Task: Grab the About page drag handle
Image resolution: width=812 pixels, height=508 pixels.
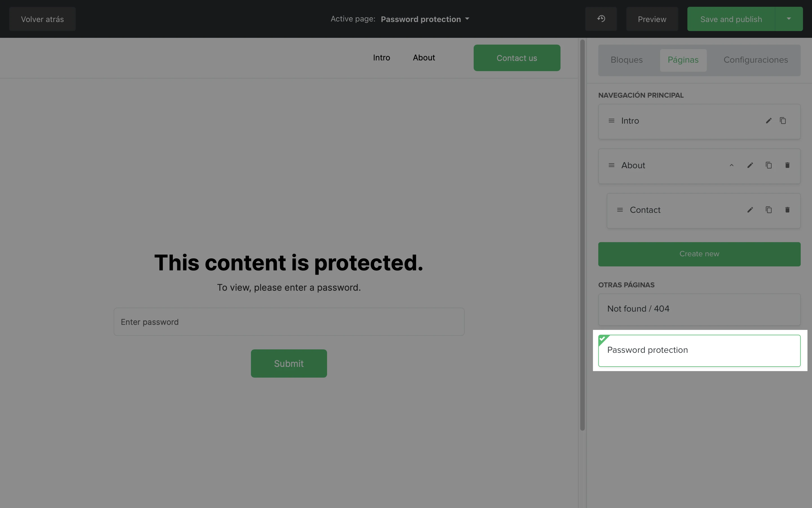Action: click(611, 165)
